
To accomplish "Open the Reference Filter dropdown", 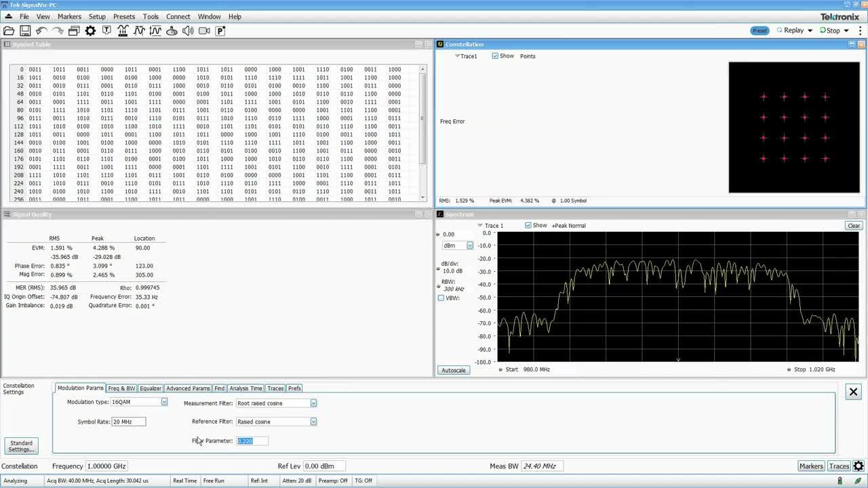I will tap(313, 421).
